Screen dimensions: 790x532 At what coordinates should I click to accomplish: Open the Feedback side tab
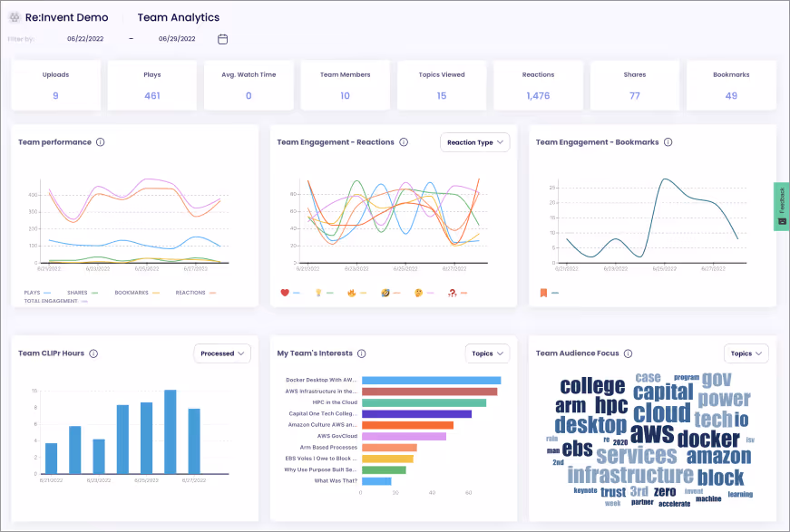point(782,207)
